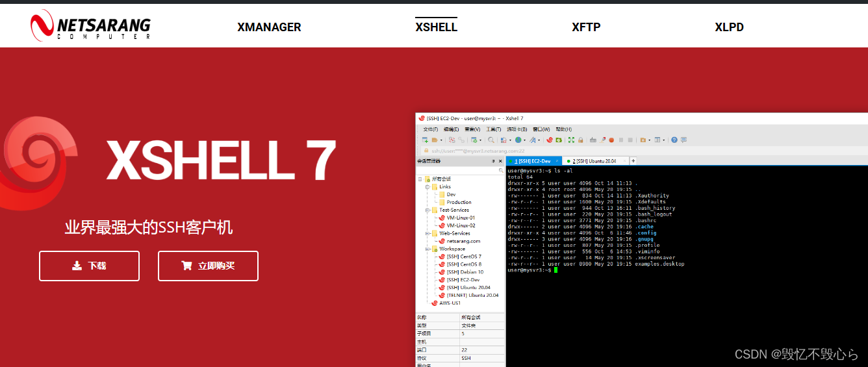The image size is (868, 367).
Task: Click the 立即购买 buy now button
Action: coord(208,266)
